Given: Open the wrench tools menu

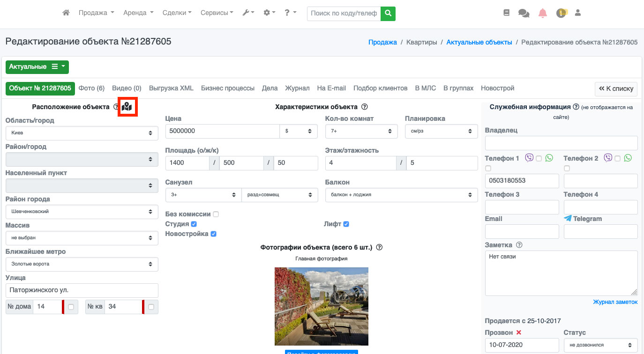Looking at the screenshot, I should (248, 13).
